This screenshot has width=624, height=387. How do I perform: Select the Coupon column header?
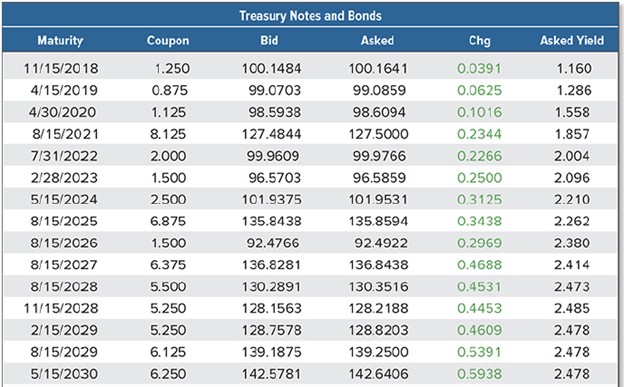click(x=168, y=41)
